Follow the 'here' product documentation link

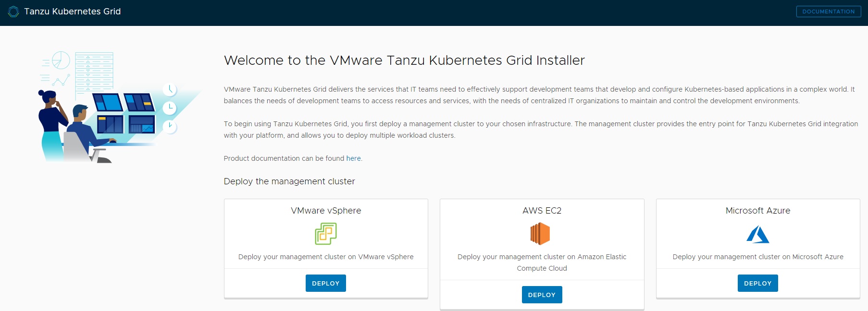pyautogui.click(x=353, y=158)
